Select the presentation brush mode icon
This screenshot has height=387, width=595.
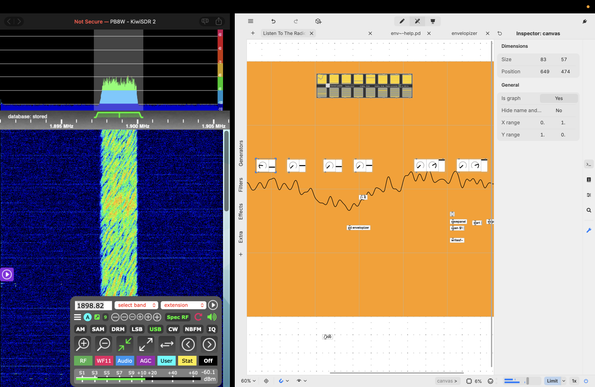click(433, 21)
